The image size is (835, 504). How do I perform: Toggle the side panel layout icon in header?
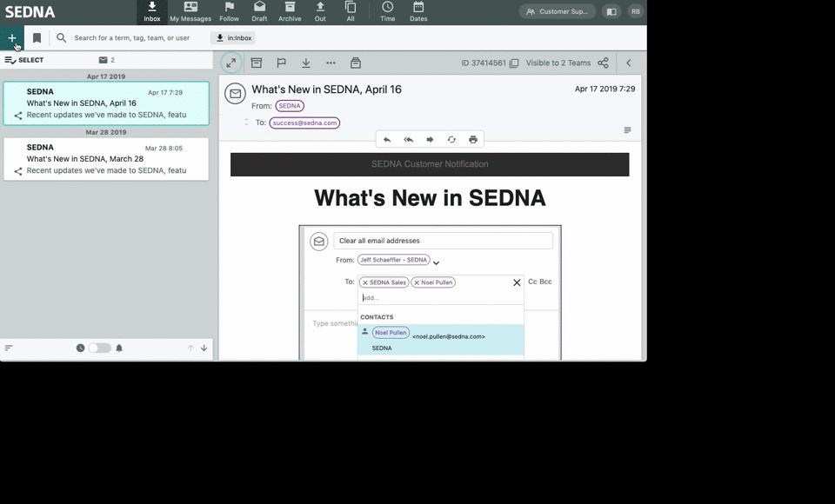(611, 12)
